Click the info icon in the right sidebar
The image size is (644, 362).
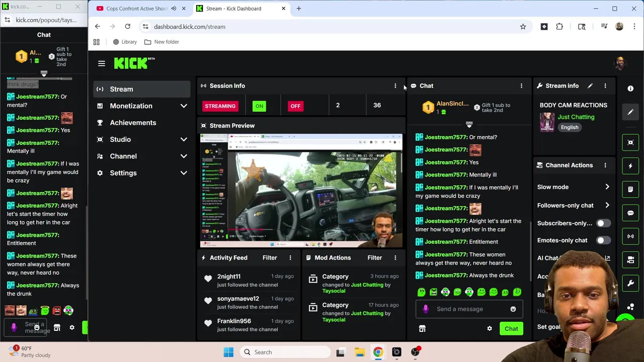(x=630, y=88)
